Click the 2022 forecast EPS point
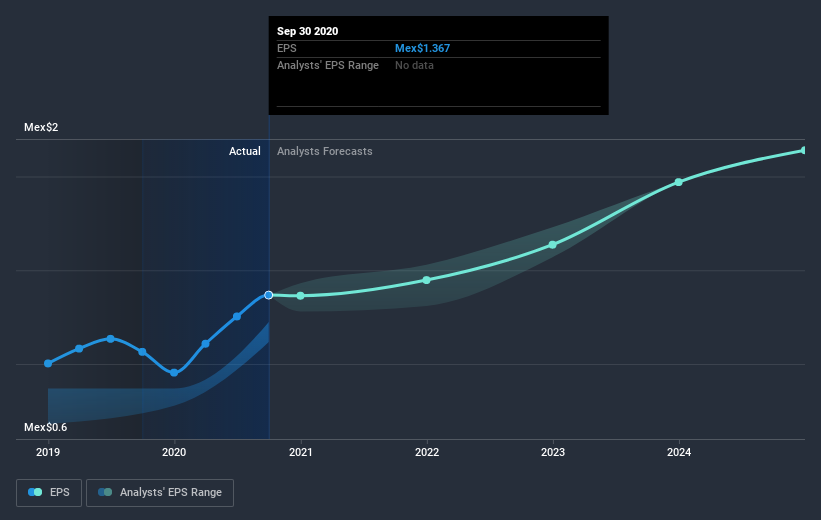821x520 pixels. 427,280
